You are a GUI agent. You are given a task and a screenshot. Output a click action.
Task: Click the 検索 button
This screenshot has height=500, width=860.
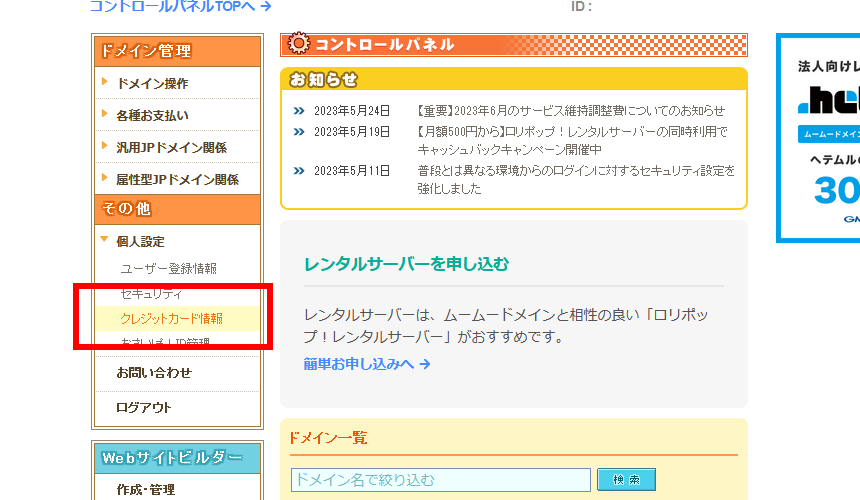click(626, 480)
